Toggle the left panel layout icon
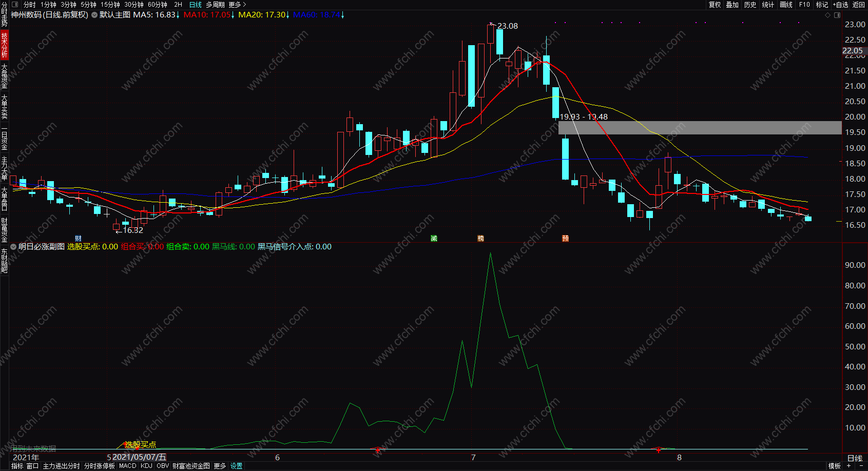868x471 pixels. coord(15,4)
